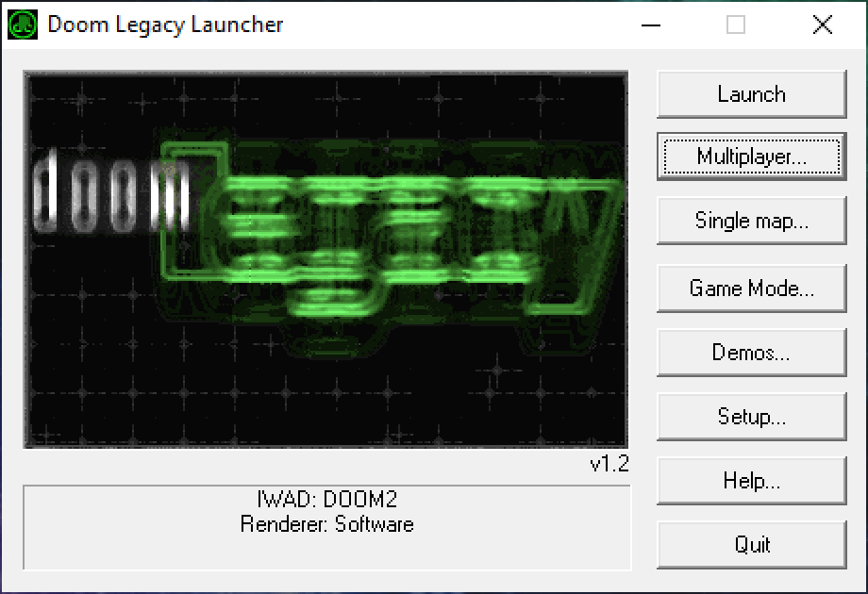Click the IWAD: DOOM2 status text

[x=327, y=499]
